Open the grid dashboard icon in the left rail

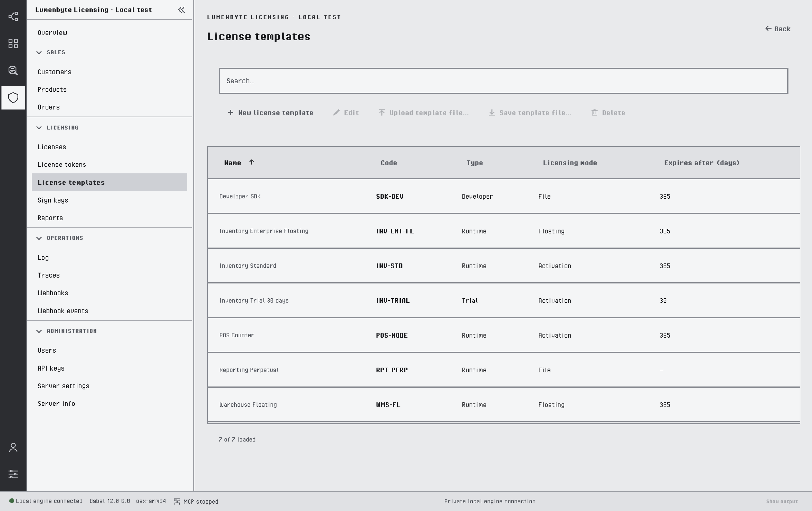pos(13,44)
